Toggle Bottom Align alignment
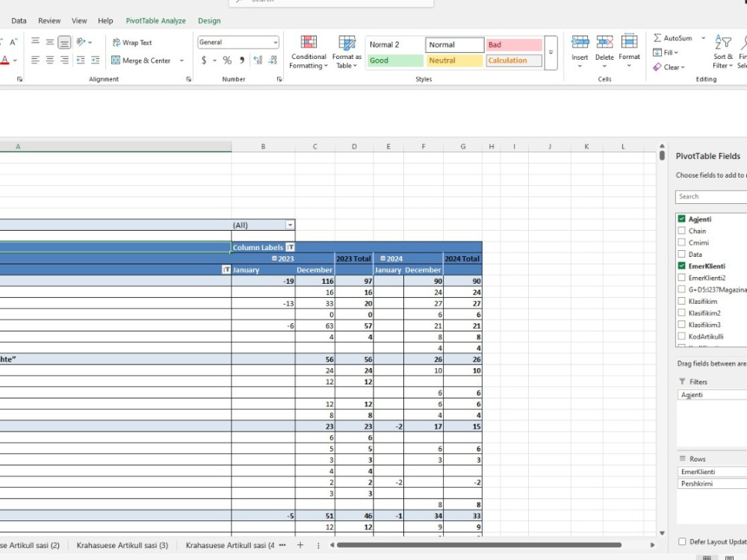The image size is (747, 560). tap(63, 43)
